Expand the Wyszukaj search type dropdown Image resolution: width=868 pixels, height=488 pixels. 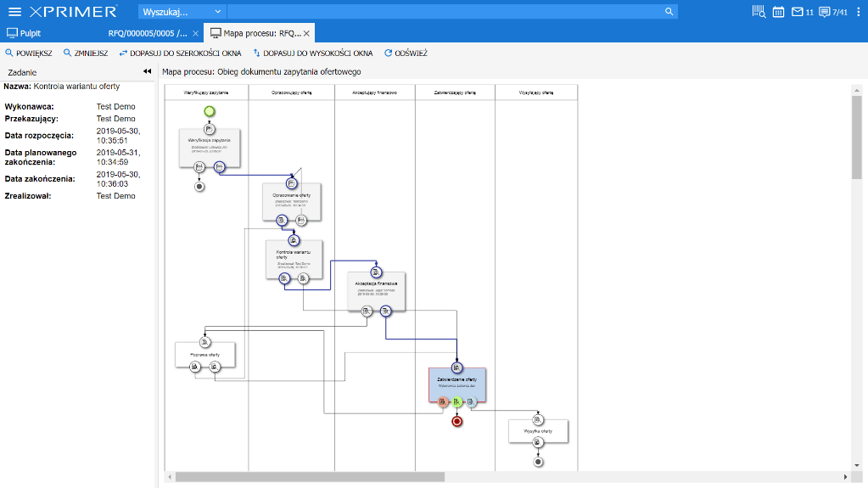tap(217, 12)
